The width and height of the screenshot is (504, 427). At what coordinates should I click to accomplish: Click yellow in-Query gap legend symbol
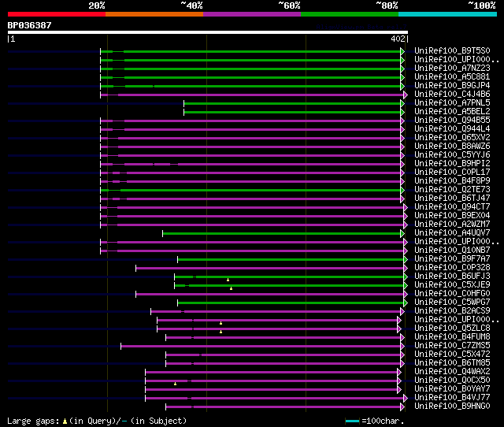(x=65, y=421)
